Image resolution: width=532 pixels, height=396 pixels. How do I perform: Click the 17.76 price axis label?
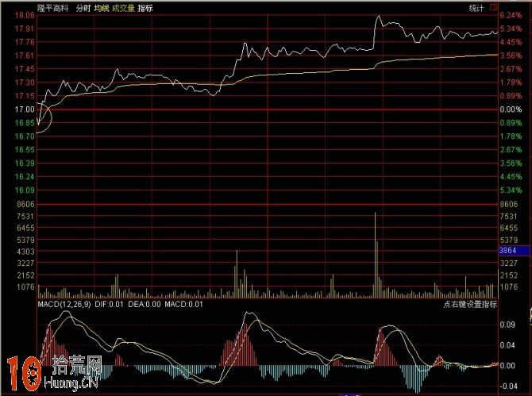25,42
